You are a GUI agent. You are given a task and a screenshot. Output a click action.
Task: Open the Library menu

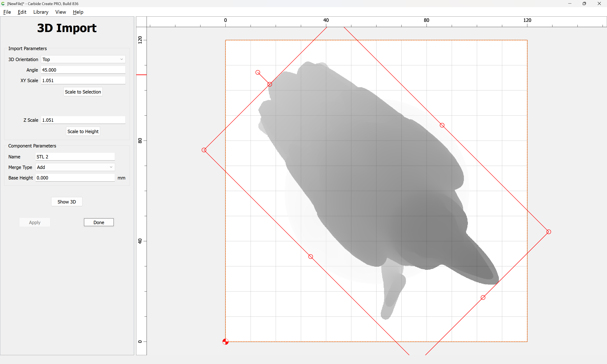point(41,12)
